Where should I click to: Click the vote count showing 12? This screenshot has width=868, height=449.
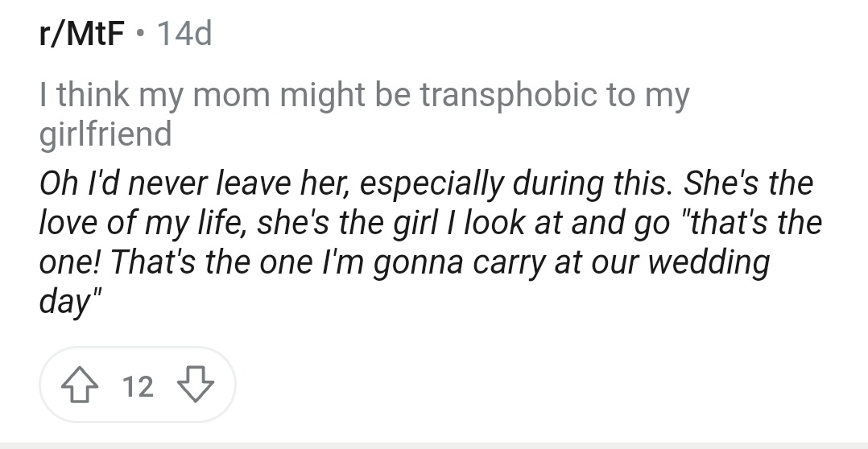[138, 386]
